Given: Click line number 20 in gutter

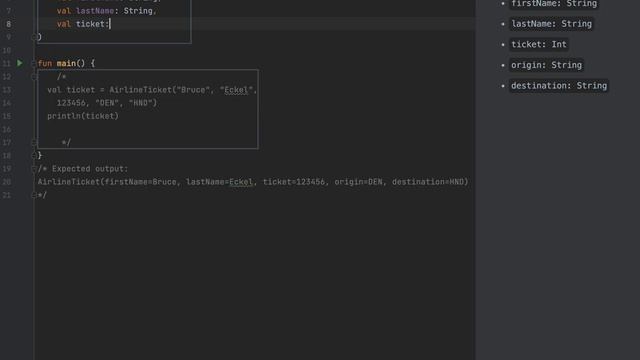Looking at the screenshot, I should coord(7,182).
